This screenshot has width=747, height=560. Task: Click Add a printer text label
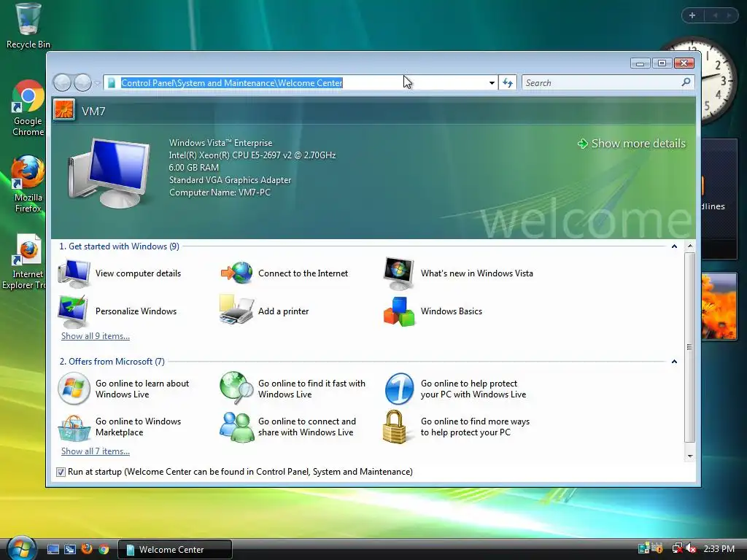pos(284,311)
